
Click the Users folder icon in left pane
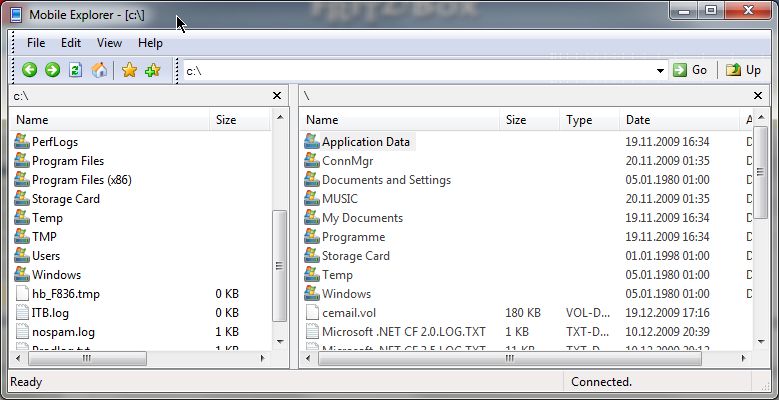(22, 255)
